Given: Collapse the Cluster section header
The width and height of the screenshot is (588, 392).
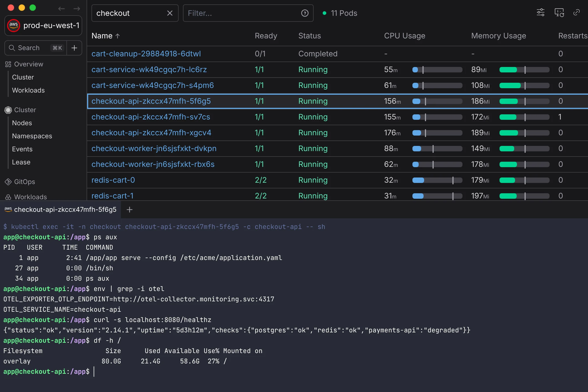Looking at the screenshot, I should (x=25, y=110).
